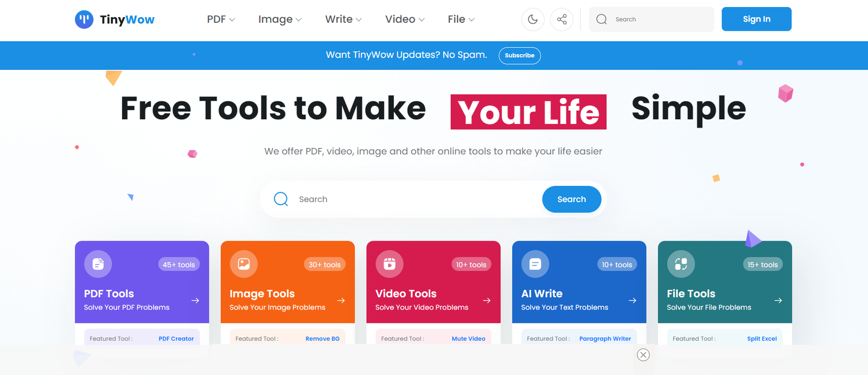This screenshot has height=375, width=868.
Task: Open the Remove BG featured tool link
Action: 322,339
